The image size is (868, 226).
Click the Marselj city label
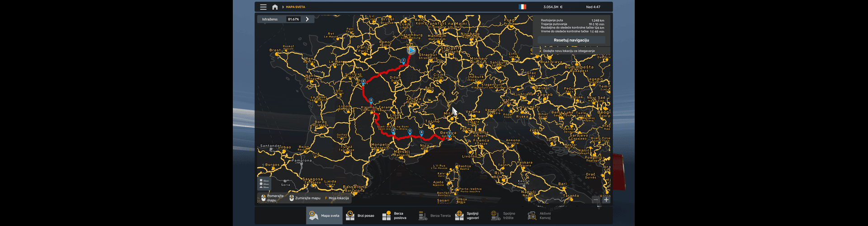(x=402, y=151)
